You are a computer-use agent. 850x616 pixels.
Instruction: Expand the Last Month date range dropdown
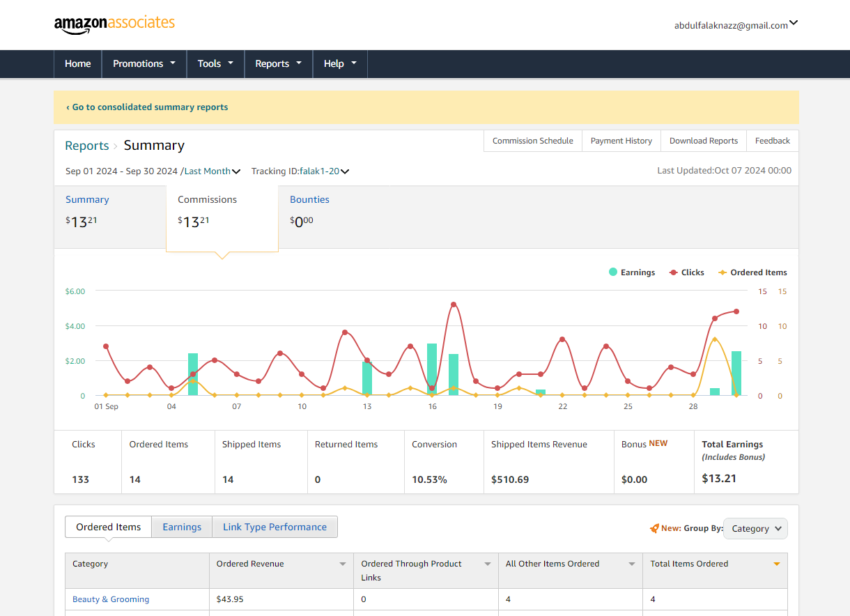pos(212,171)
